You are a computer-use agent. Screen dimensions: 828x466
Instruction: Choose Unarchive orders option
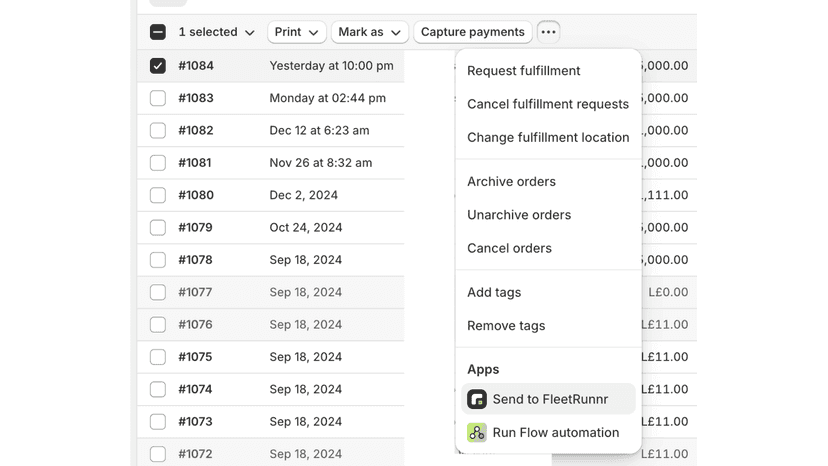(x=548, y=215)
